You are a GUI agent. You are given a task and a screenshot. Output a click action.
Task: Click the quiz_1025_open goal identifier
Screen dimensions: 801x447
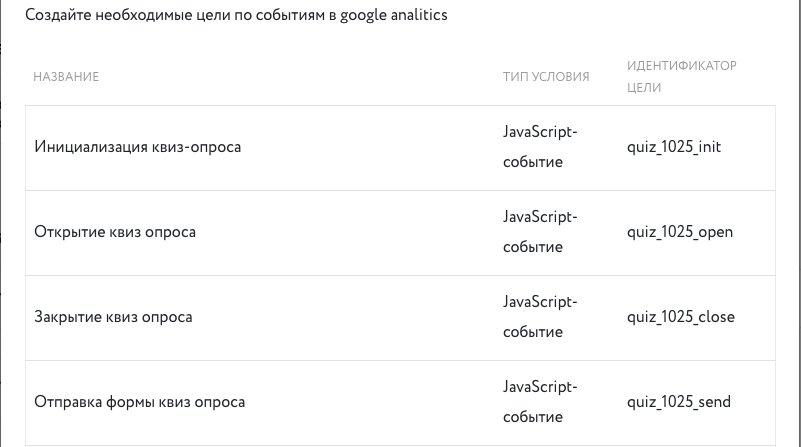(679, 232)
